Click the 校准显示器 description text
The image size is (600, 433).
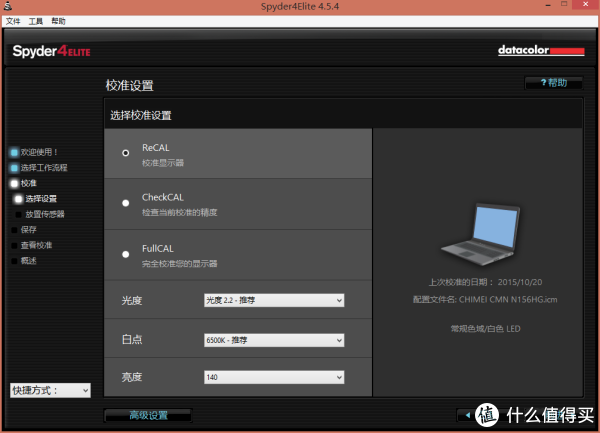pyautogui.click(x=163, y=163)
